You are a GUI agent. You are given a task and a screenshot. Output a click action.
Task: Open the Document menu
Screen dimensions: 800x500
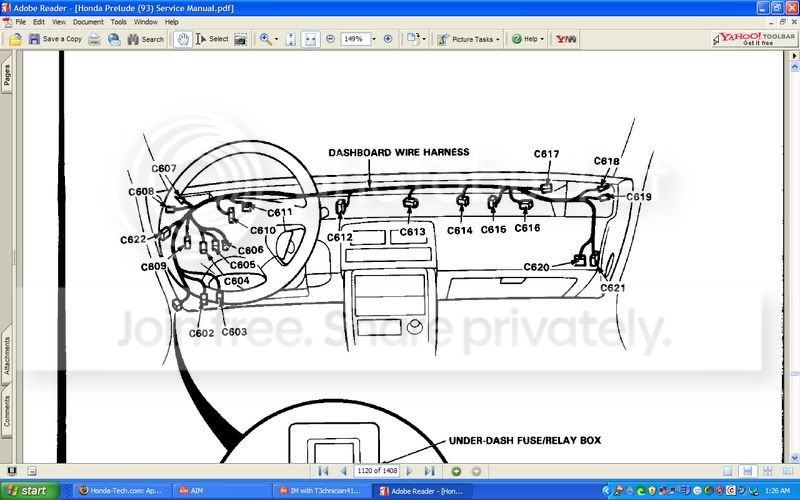(88, 21)
